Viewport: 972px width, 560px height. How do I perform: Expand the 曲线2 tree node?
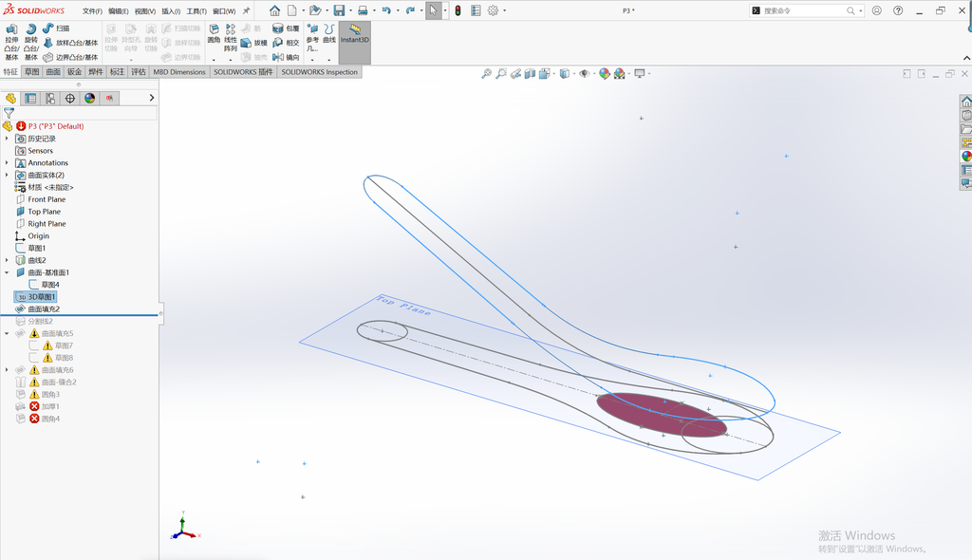click(x=7, y=260)
